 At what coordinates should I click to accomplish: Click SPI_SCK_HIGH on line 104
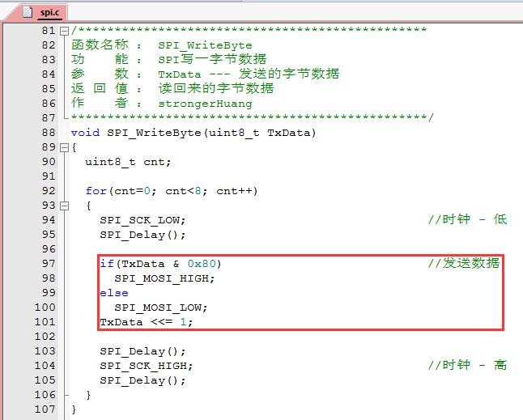146,366
